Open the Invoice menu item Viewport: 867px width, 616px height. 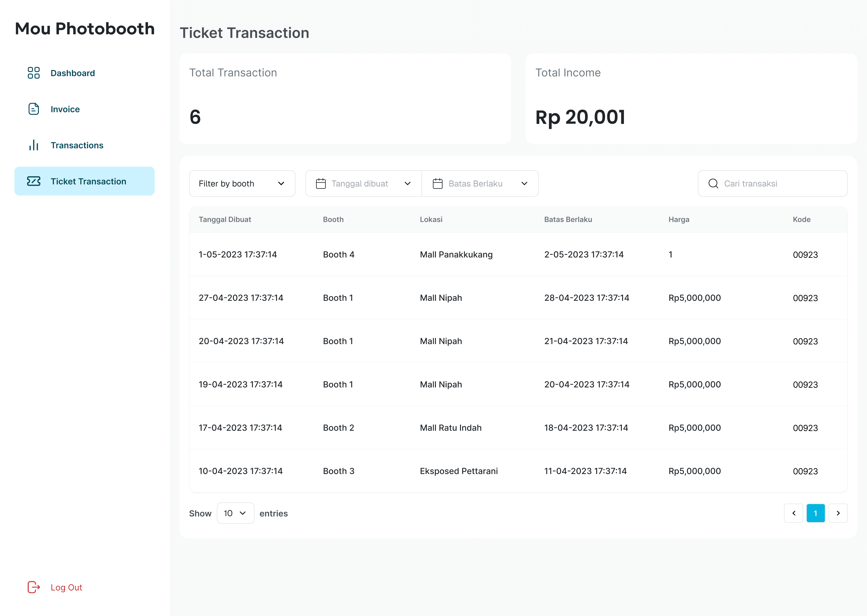tap(65, 109)
